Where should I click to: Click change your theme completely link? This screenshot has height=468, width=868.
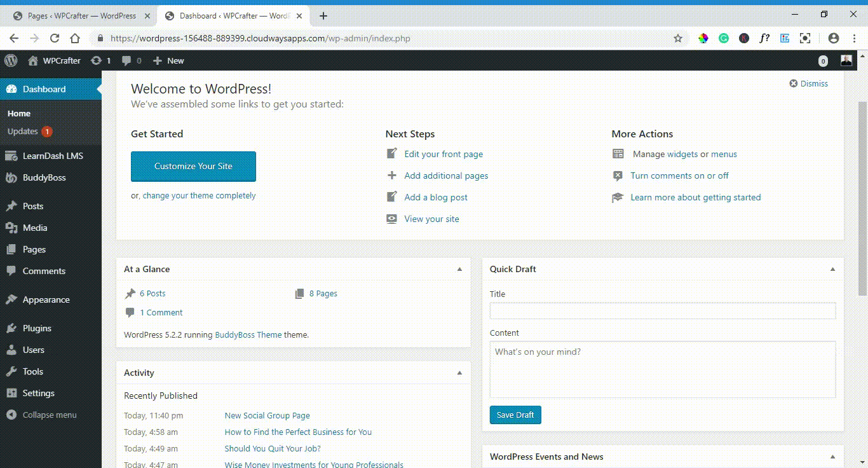pos(199,195)
